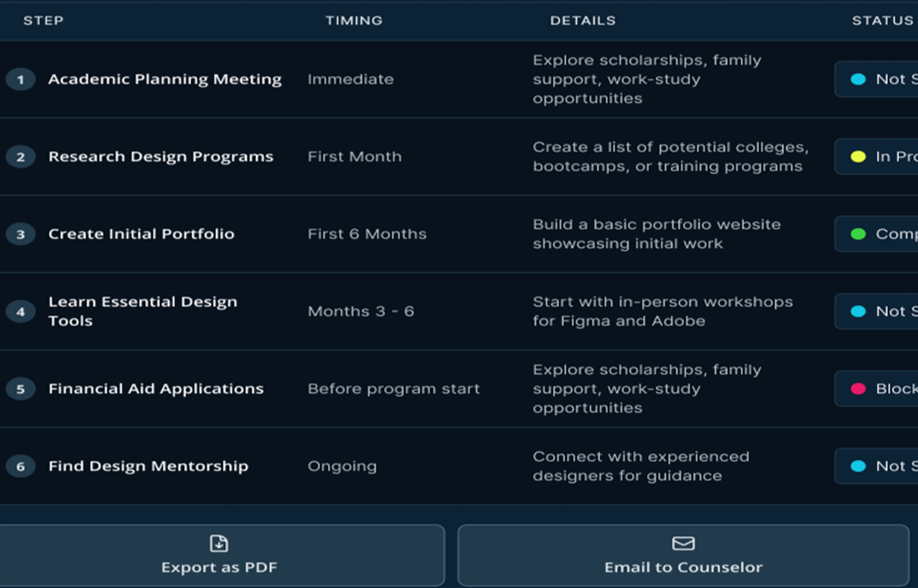The width and height of the screenshot is (918, 588).
Task: Click the step 5 number badge
Action: click(21, 389)
